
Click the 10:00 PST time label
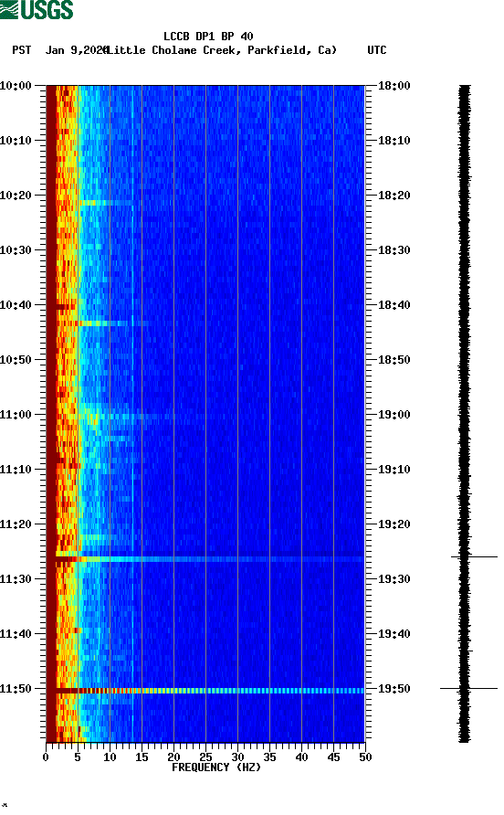pos(16,86)
